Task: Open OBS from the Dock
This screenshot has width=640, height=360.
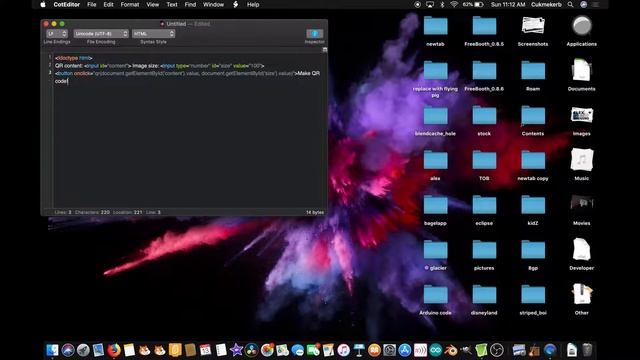Action: coord(497,350)
